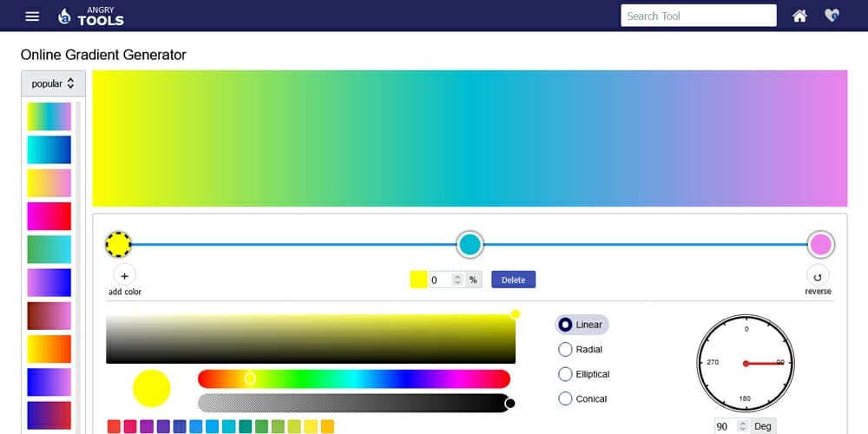Pick the amber orange palette swatch

click(328, 426)
